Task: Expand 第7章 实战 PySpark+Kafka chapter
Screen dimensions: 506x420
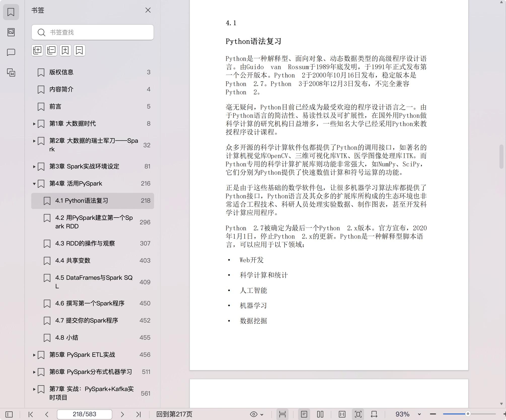Action: tap(34, 389)
